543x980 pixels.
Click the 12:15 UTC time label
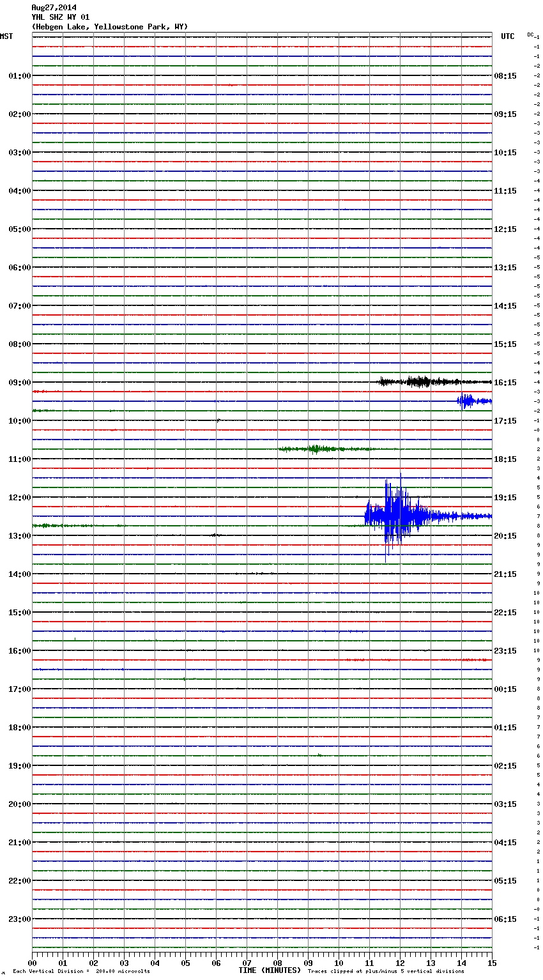[x=505, y=229]
